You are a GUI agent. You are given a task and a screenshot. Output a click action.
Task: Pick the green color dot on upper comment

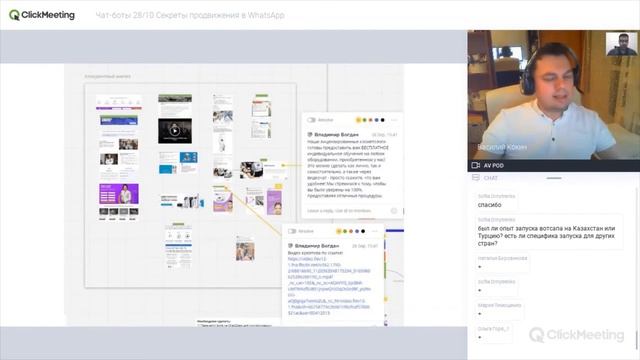point(364,120)
